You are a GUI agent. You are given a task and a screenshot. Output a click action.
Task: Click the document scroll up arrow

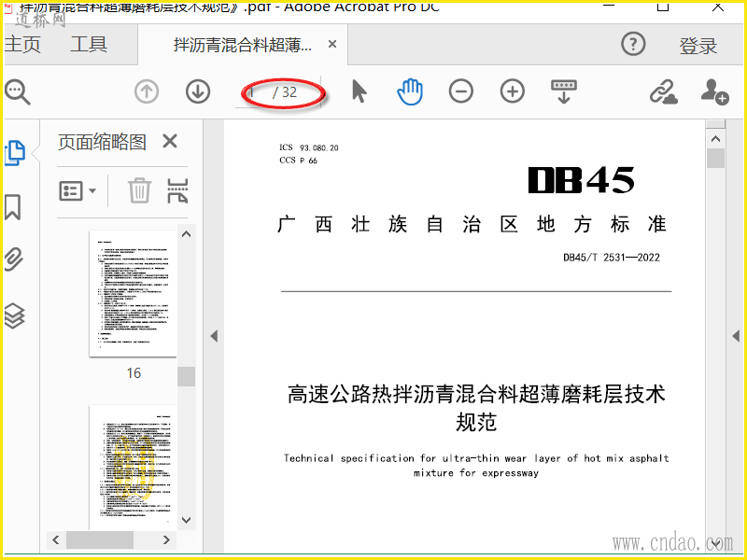click(715, 139)
